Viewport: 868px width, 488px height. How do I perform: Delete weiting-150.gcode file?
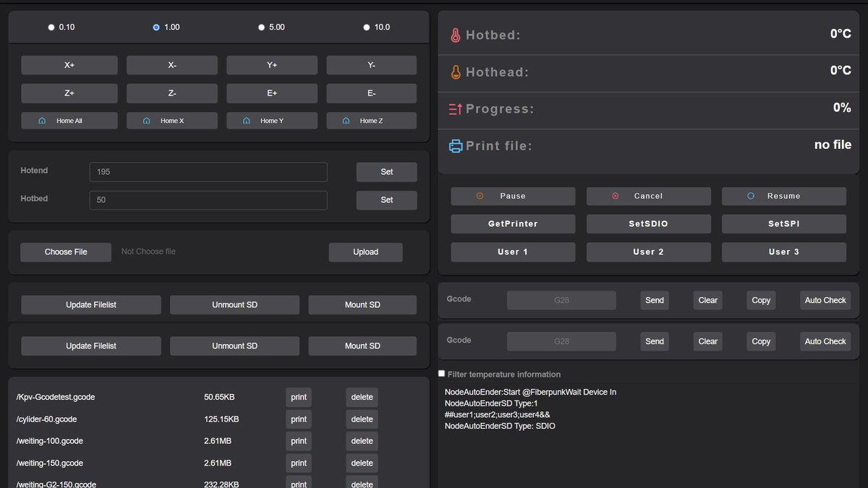coord(362,463)
